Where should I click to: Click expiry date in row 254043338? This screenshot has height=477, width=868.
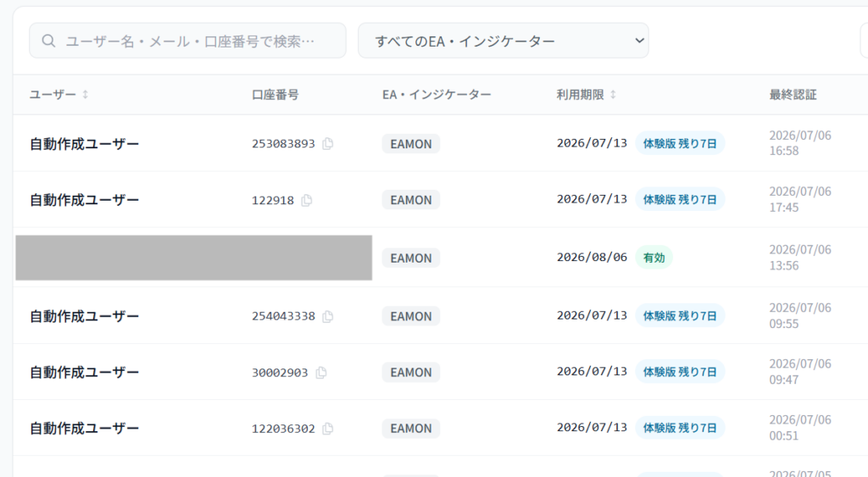592,315
